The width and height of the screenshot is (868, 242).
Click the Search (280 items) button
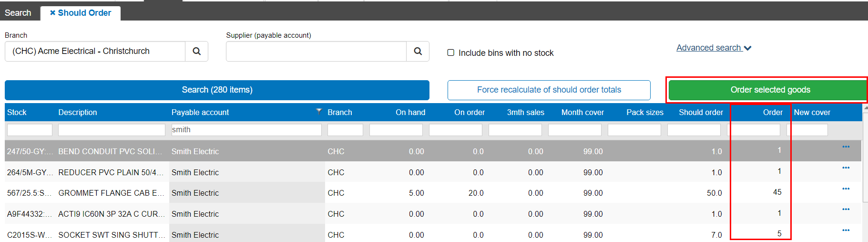[217, 90]
